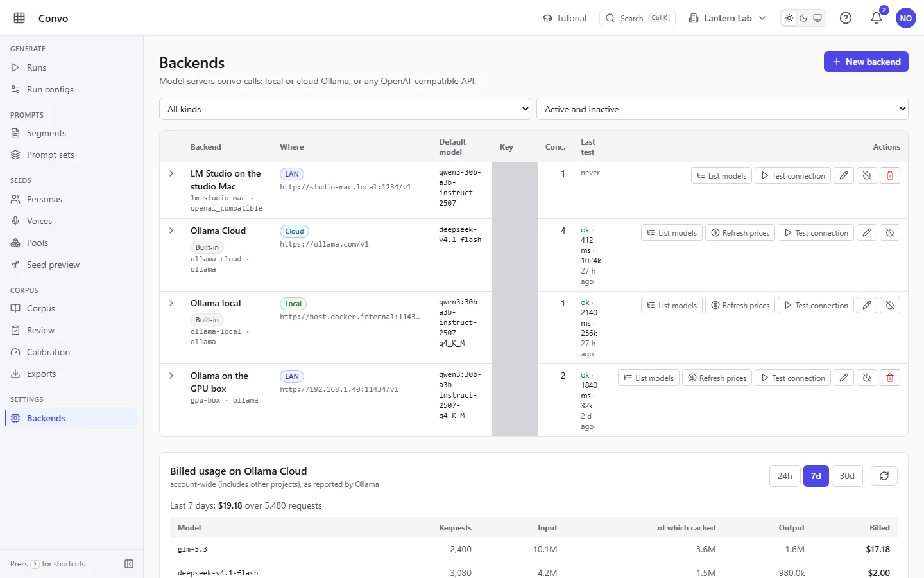Viewport: 924px width, 578px height.
Task: Delete the LM Studio on the studio Mac backend
Action: [890, 175]
